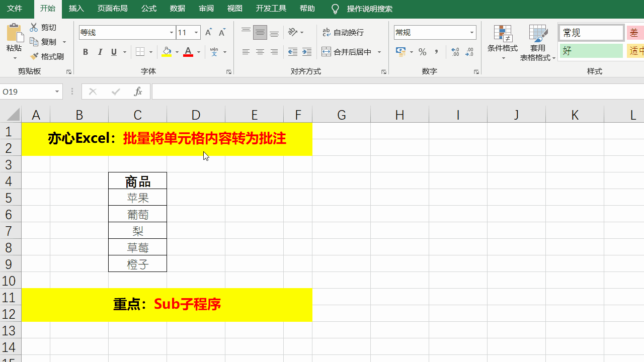This screenshot has width=644, height=362.
Task: Switch to the 开发工具 tab
Action: [271, 9]
